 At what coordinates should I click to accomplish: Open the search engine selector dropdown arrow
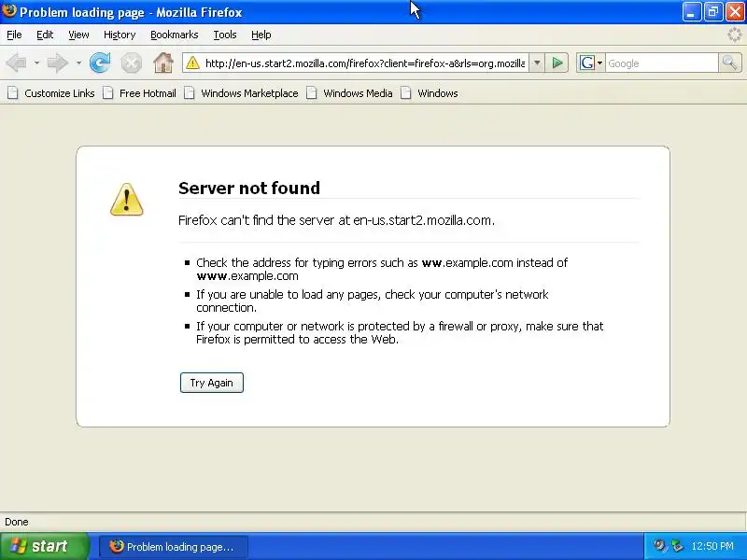599,63
